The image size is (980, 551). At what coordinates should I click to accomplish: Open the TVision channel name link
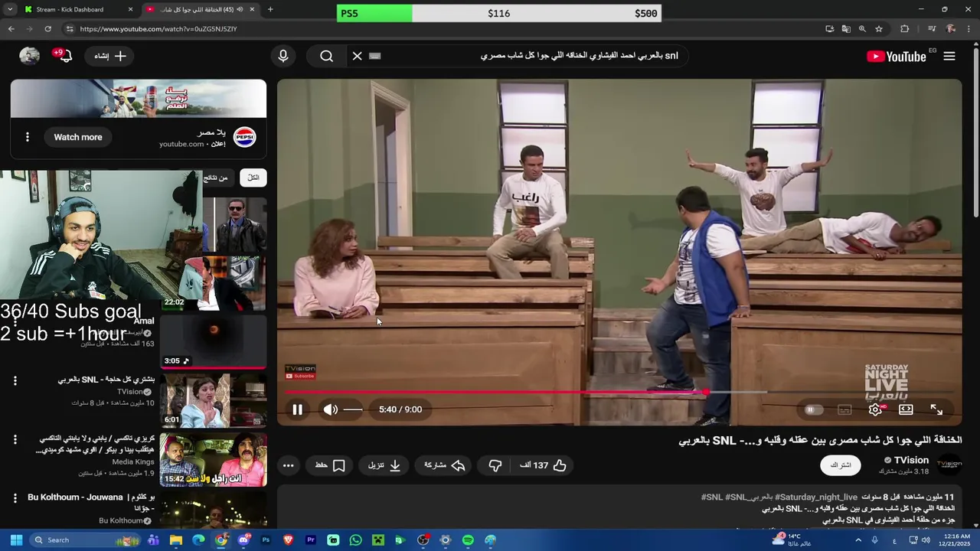coord(911,460)
